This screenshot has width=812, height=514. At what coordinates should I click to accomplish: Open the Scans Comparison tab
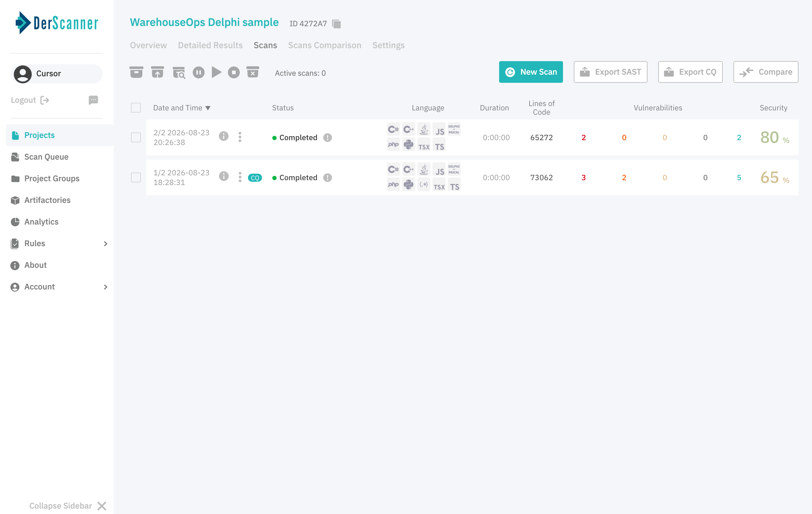point(325,45)
